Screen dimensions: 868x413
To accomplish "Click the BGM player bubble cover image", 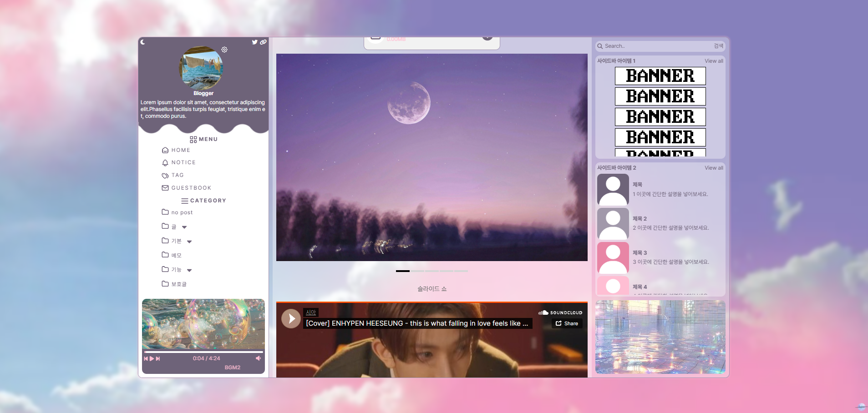I will click(x=203, y=324).
